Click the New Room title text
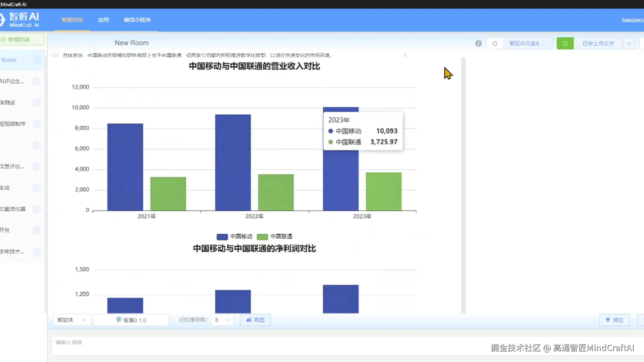Image resolution: width=644 pixels, height=362 pixels. pyautogui.click(x=131, y=43)
